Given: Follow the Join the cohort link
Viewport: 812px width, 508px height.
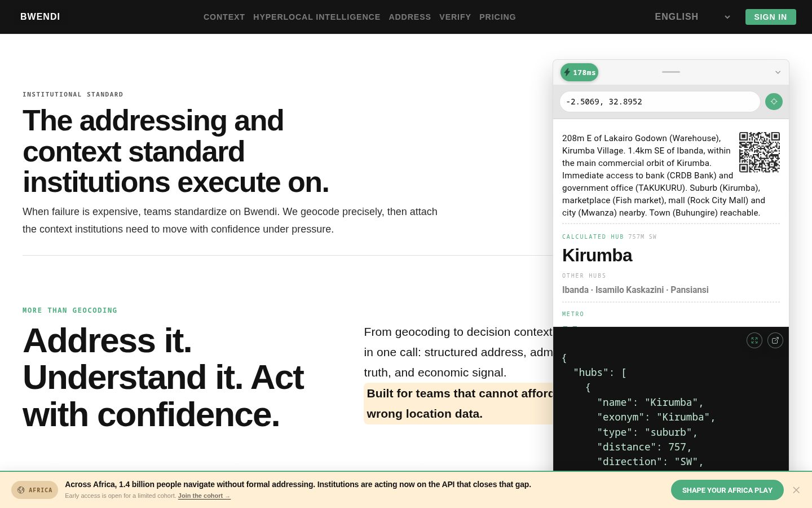Looking at the screenshot, I should tap(204, 496).
